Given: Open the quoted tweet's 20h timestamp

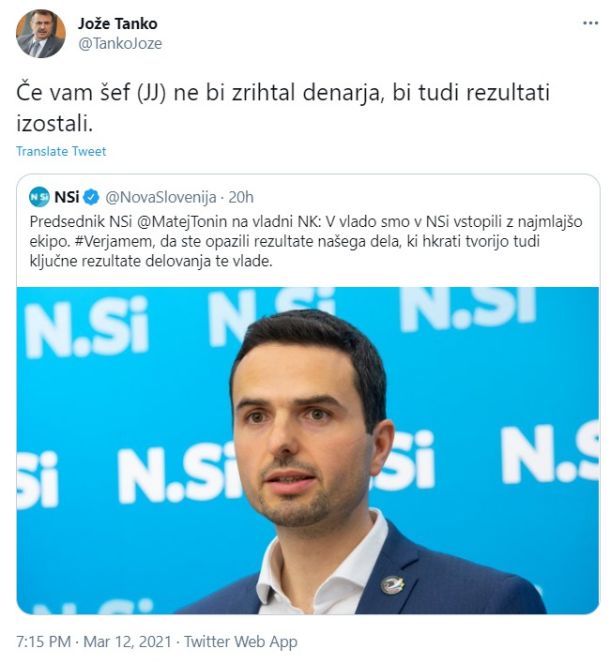Looking at the screenshot, I should click(241, 197).
